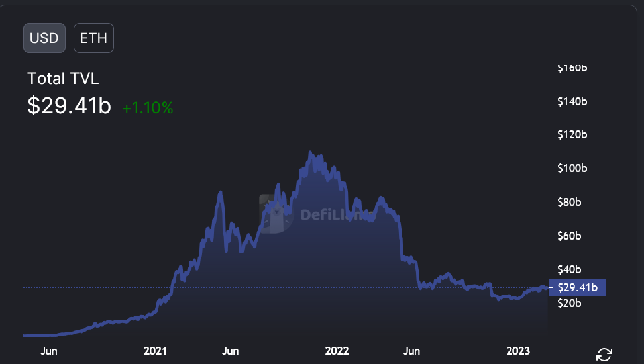Switch TVL denomination to USD
The width and height of the screenshot is (644, 364).
tap(44, 38)
